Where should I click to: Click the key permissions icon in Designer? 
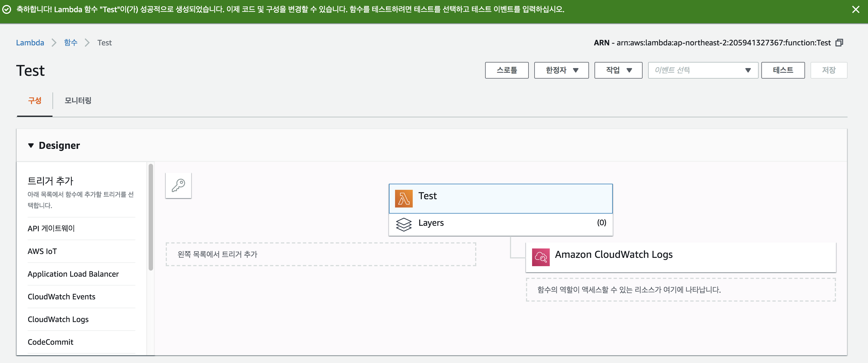pyautogui.click(x=178, y=185)
